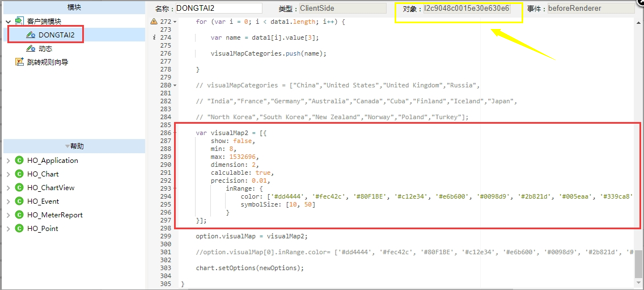Image resolution: width=644 pixels, height=290 pixels.
Task: Expand the HO_Application help node
Action: [8, 161]
